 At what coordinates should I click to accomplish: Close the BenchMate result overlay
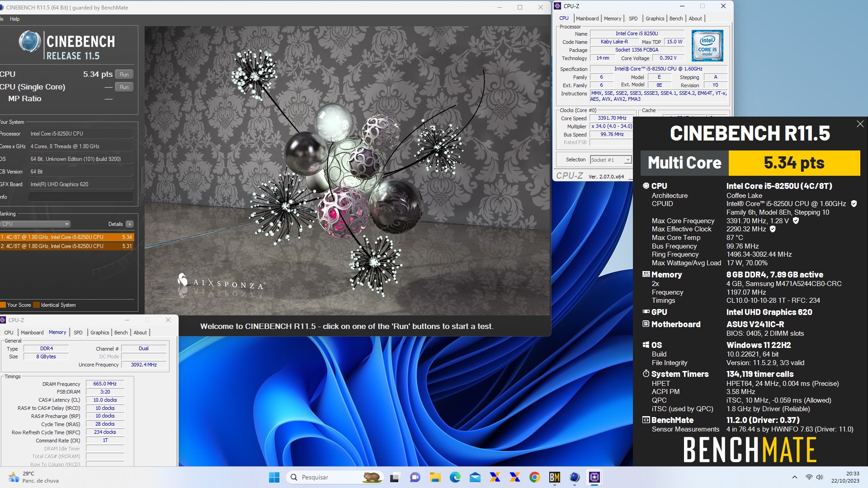860,124
